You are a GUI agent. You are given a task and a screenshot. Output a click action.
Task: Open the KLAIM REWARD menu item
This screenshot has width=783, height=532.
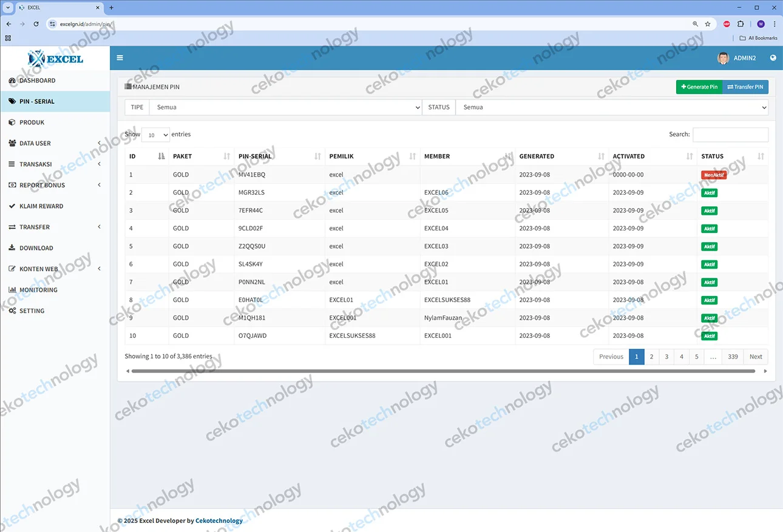coord(41,206)
